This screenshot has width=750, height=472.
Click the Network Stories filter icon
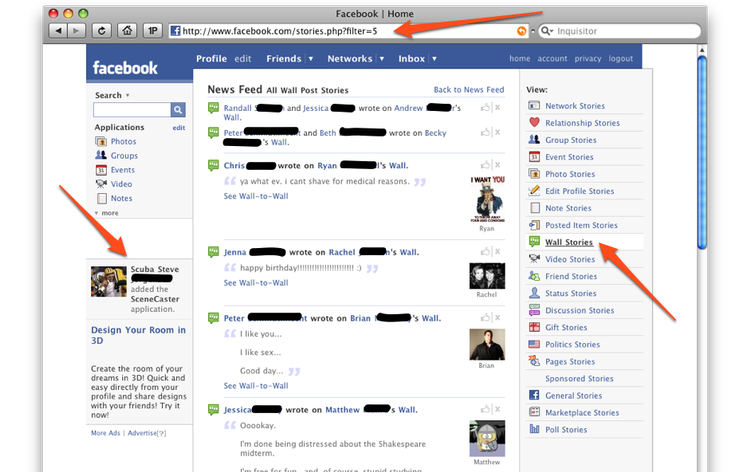[x=534, y=106]
